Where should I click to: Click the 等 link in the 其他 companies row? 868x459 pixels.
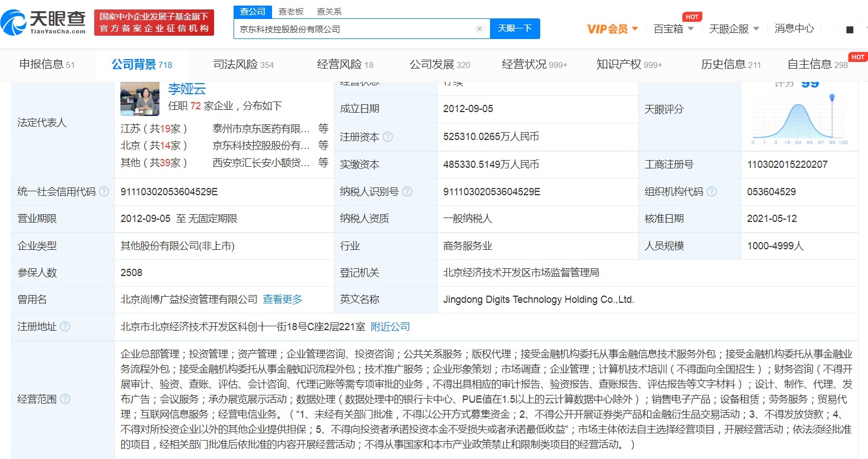pyautogui.click(x=323, y=162)
